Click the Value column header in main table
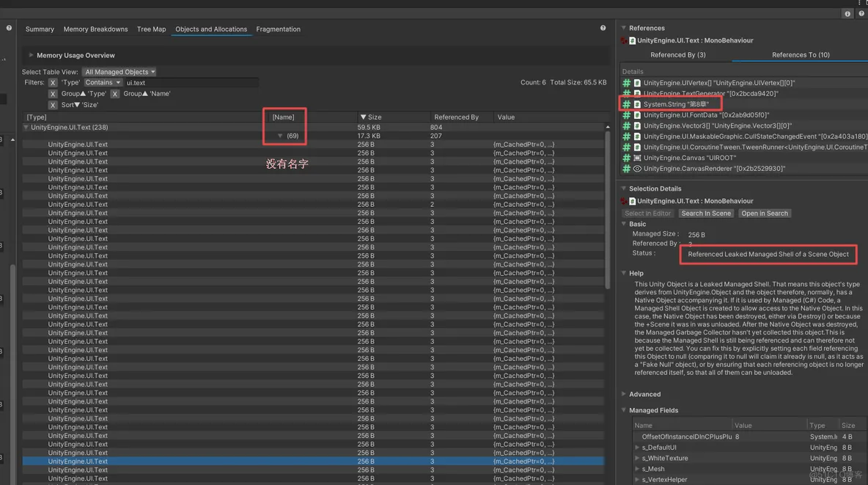The height and width of the screenshot is (485, 868). point(548,117)
